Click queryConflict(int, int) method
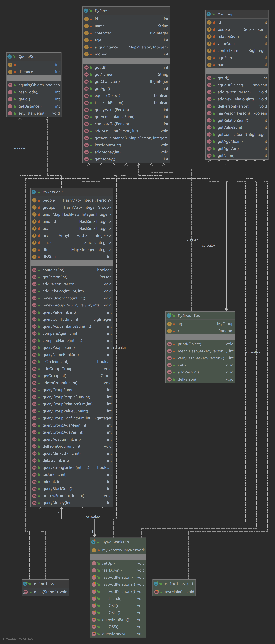Image resolution: width=275 pixels, height=644 pixels. [72, 319]
